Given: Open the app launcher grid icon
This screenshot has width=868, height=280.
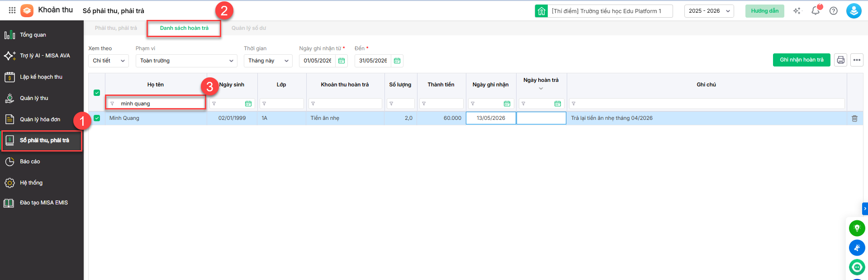Looking at the screenshot, I should click(x=12, y=10).
